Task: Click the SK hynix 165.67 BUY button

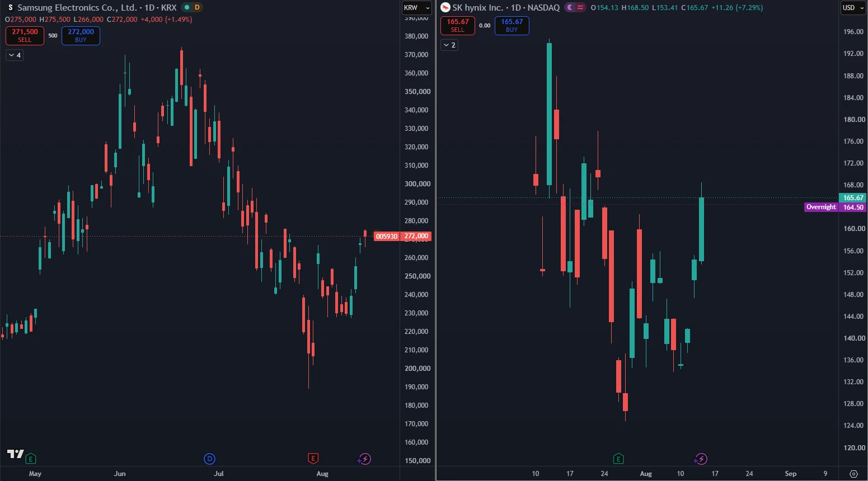Action: pos(512,26)
